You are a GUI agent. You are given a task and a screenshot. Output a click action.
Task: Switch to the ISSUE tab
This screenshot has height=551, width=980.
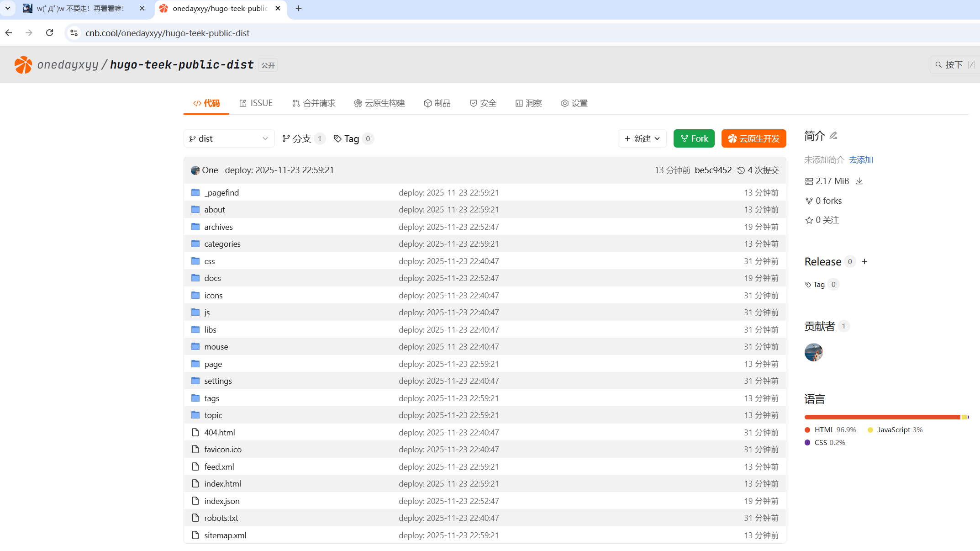[256, 103]
